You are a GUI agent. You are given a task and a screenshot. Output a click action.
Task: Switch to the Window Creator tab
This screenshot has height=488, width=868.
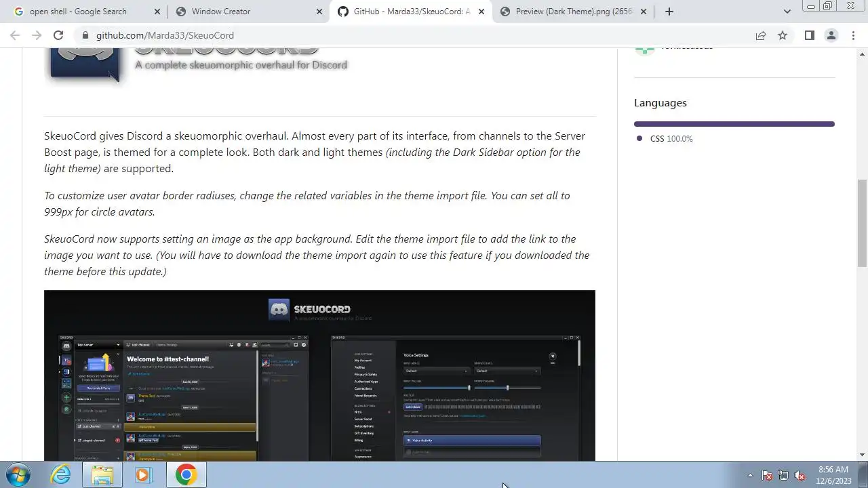coord(248,12)
